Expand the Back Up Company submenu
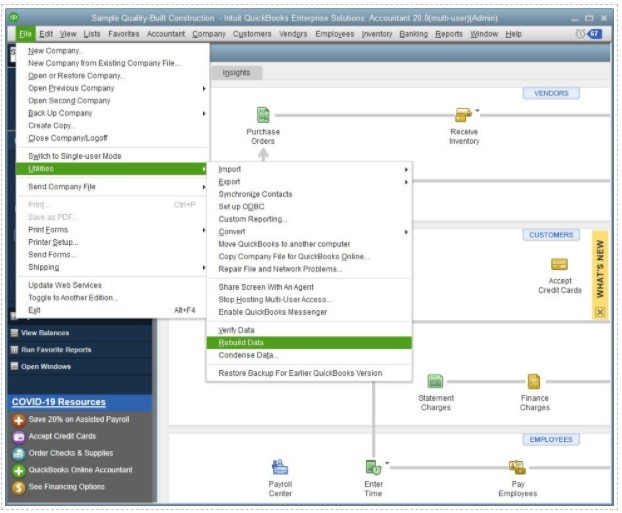The height and width of the screenshot is (513, 622). point(204,113)
